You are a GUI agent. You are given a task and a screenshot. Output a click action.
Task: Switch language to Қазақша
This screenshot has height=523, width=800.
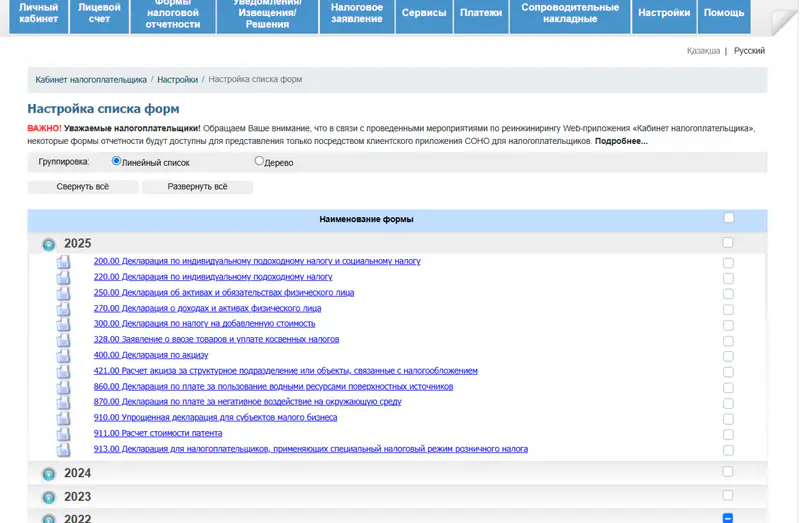tap(703, 51)
